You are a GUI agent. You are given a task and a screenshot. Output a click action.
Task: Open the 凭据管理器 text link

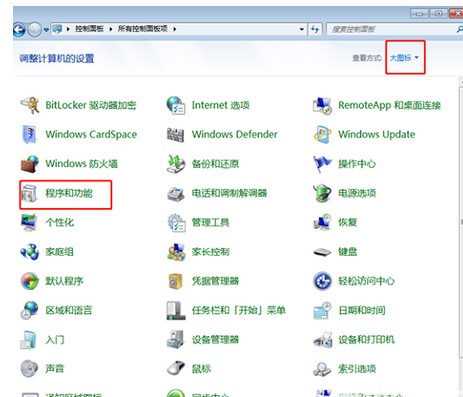pyautogui.click(x=215, y=281)
